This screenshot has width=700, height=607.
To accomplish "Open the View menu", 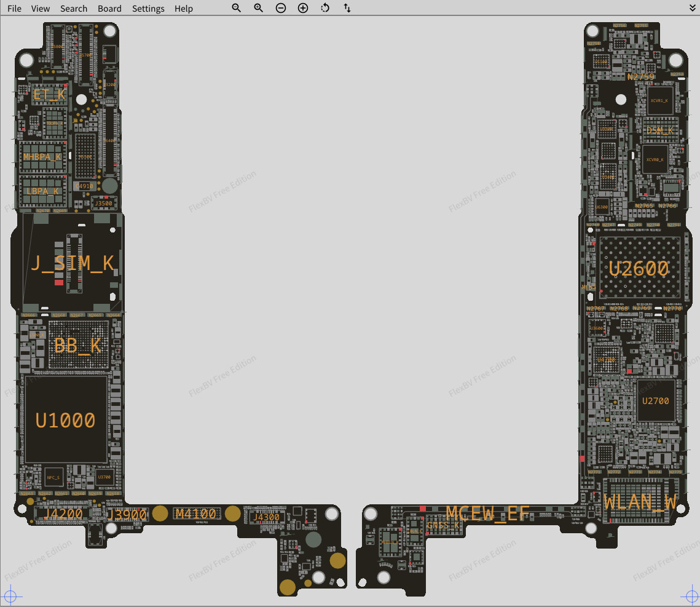I will [41, 9].
